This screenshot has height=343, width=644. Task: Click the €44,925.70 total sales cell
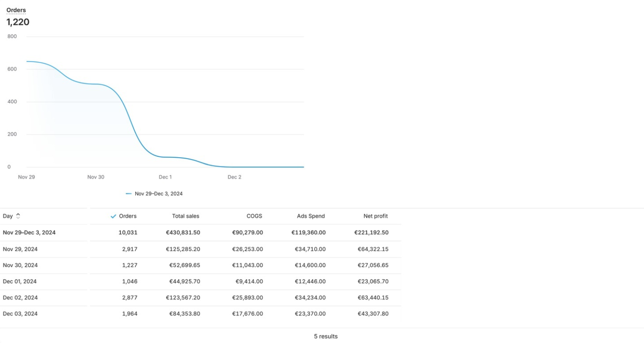tap(184, 282)
